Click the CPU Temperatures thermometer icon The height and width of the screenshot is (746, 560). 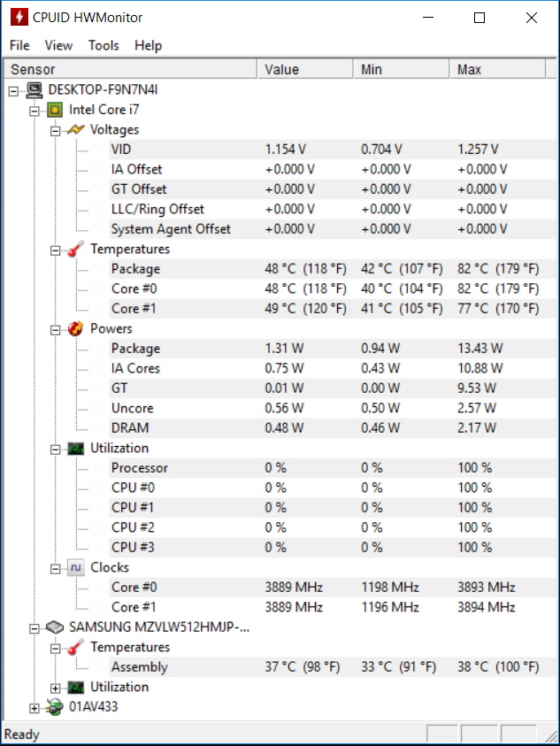pos(76,249)
